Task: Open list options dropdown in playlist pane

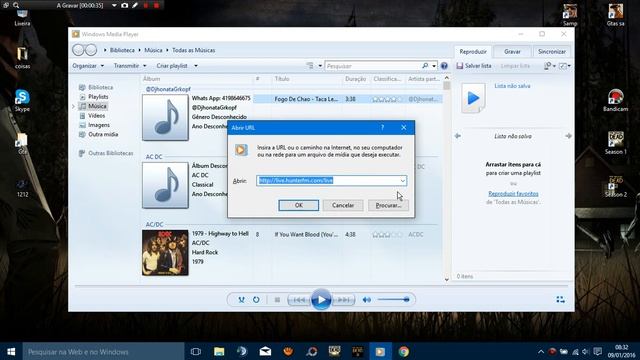Action: point(550,66)
